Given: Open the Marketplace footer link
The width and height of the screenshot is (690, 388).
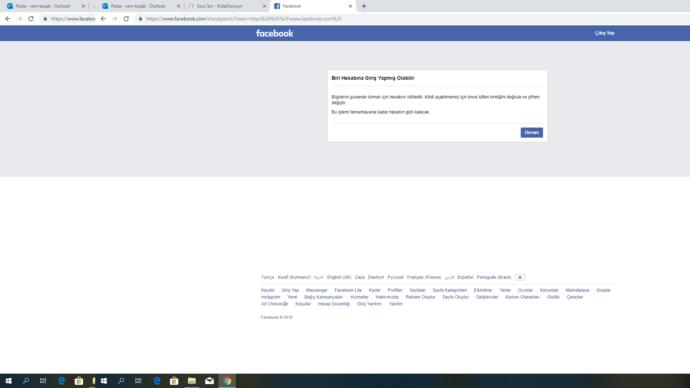Looking at the screenshot, I should tap(577, 290).
